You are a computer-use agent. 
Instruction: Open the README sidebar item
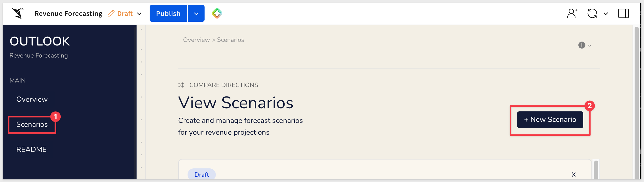pos(31,150)
